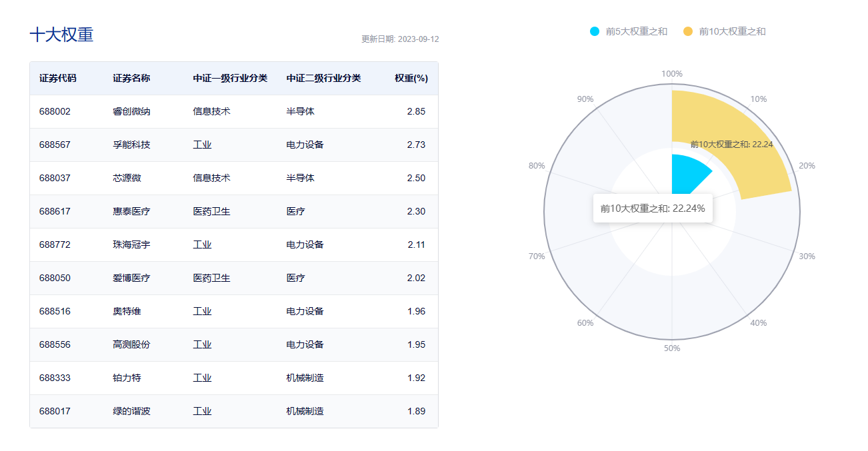Click weight value 1.95
Viewport: 868px width, 451px height.
(416, 344)
